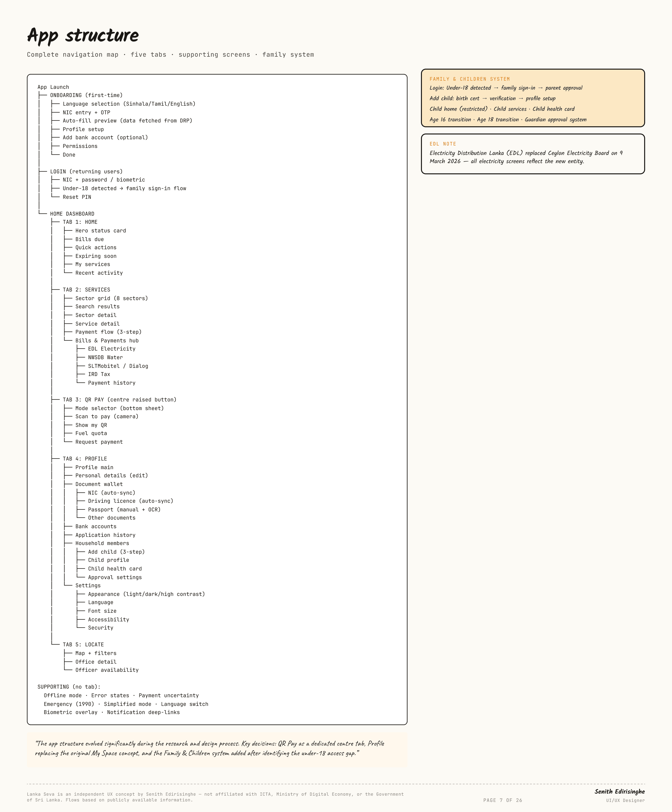Select the 'Household members' row
The width and height of the screenshot is (672, 812).
102,543
